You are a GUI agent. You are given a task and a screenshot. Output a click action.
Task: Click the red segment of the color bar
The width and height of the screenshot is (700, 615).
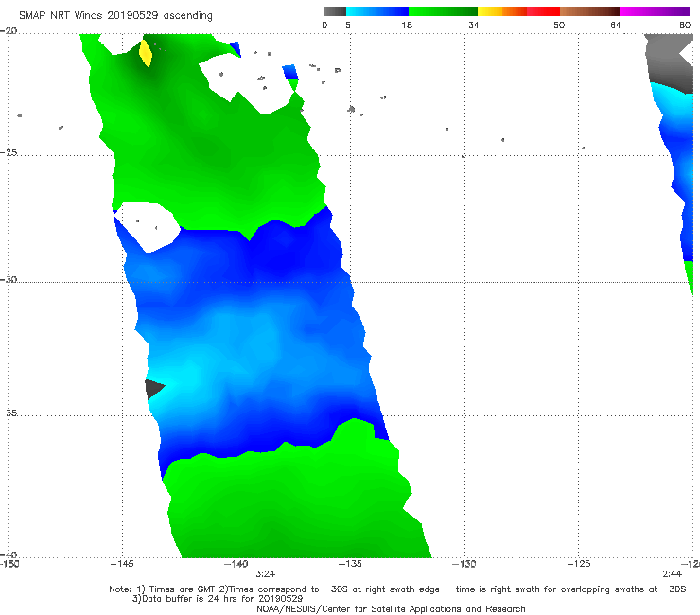(x=543, y=11)
